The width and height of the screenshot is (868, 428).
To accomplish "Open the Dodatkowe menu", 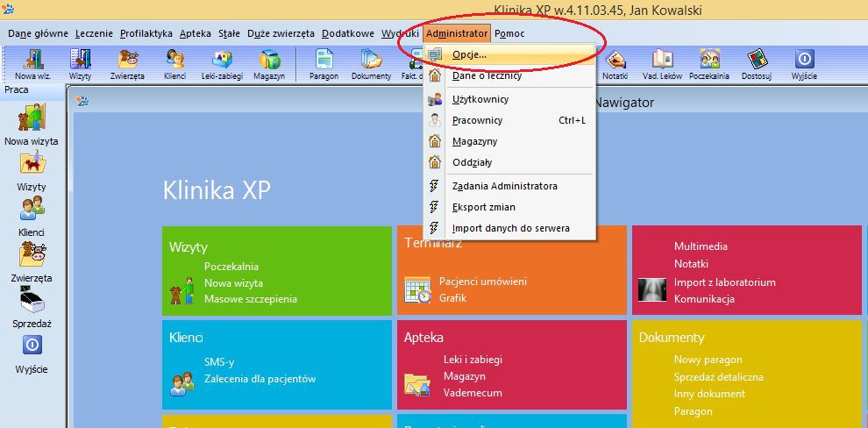I will (348, 34).
